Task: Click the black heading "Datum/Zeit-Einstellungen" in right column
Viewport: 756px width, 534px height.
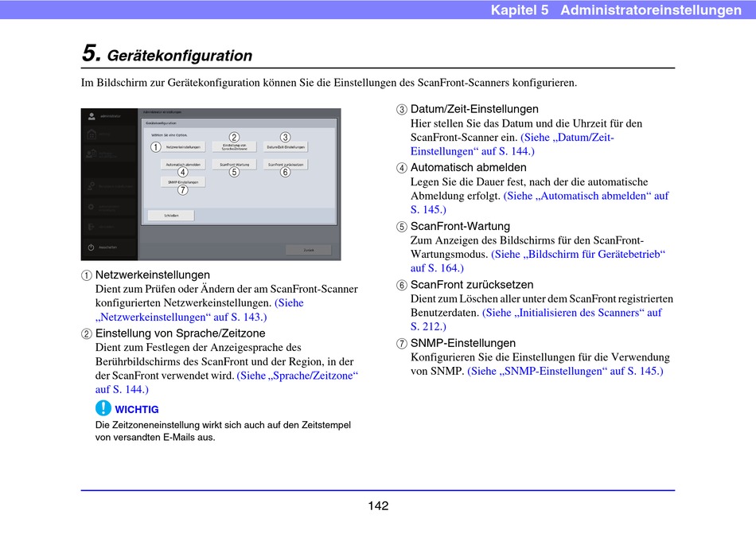Action: [474, 109]
